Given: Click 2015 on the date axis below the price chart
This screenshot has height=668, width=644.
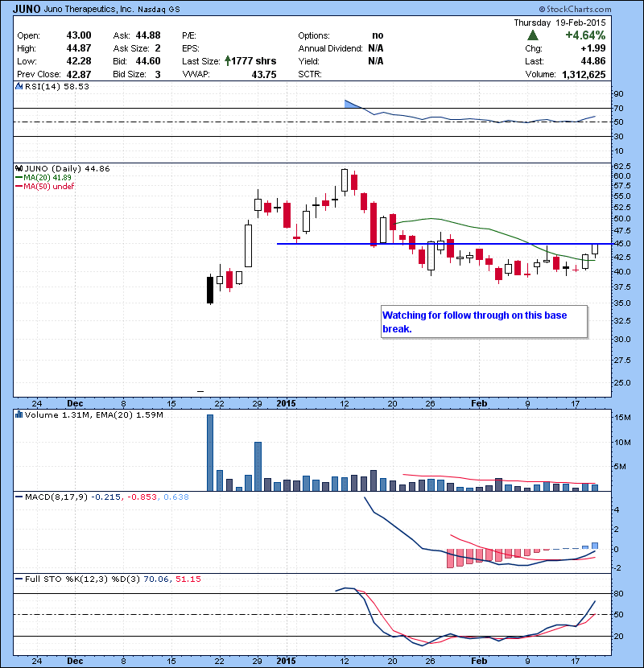Looking at the screenshot, I should (x=286, y=403).
